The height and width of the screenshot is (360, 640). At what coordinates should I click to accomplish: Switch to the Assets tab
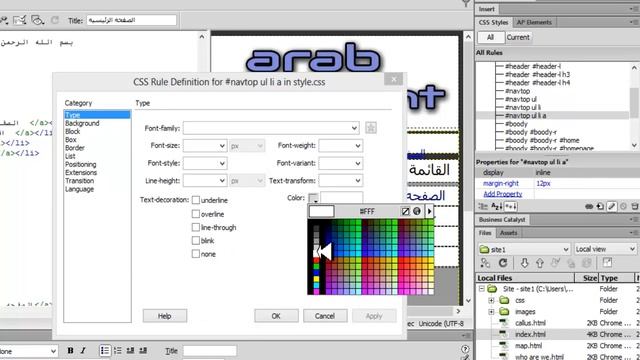pos(508,233)
